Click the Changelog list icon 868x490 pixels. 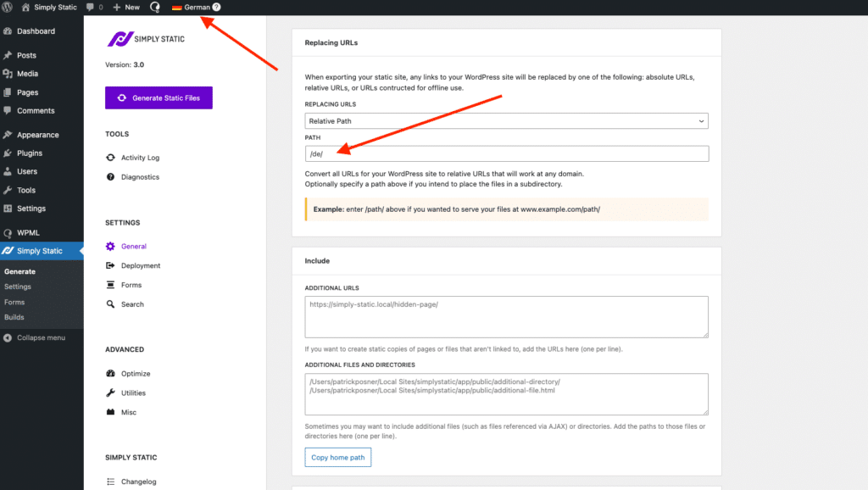pos(110,482)
